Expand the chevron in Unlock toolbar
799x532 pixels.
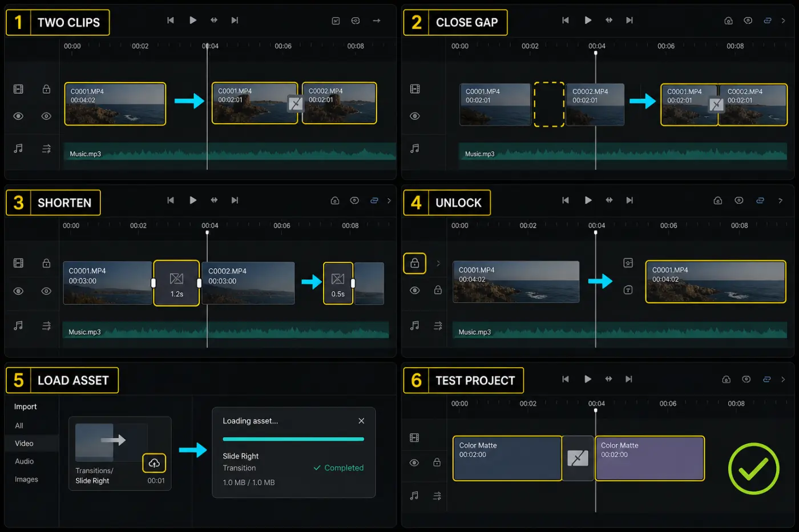[x=780, y=201]
